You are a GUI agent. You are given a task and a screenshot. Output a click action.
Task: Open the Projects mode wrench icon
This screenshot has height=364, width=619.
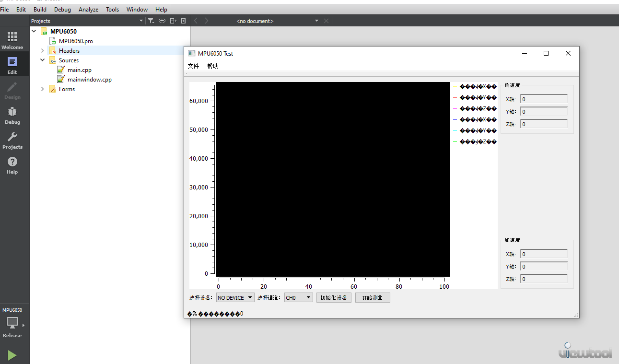coord(12,140)
